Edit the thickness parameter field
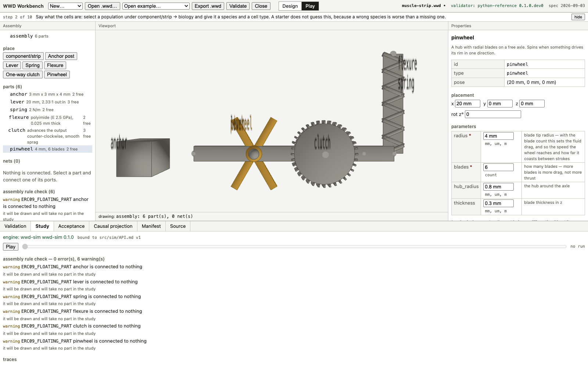The image size is (588, 368). click(498, 204)
